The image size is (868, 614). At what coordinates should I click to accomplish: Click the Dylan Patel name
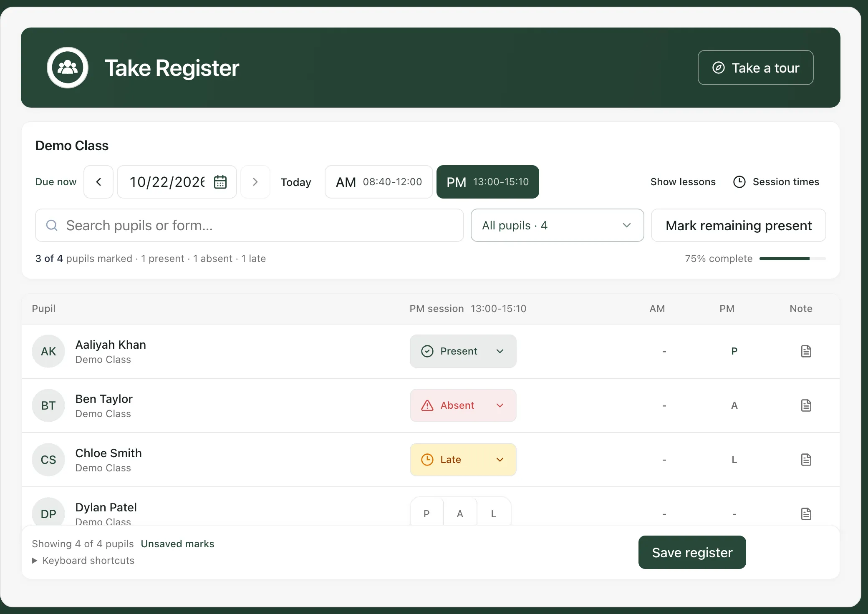click(106, 507)
